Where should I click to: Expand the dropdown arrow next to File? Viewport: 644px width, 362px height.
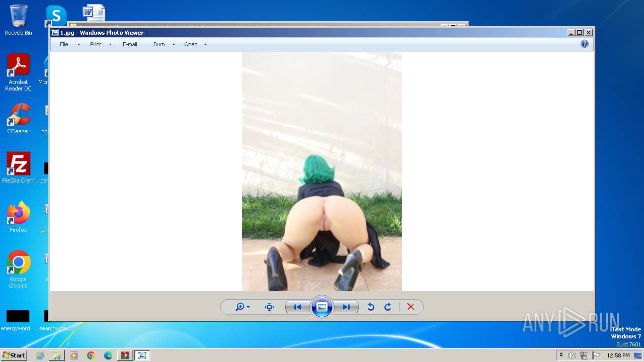point(78,45)
